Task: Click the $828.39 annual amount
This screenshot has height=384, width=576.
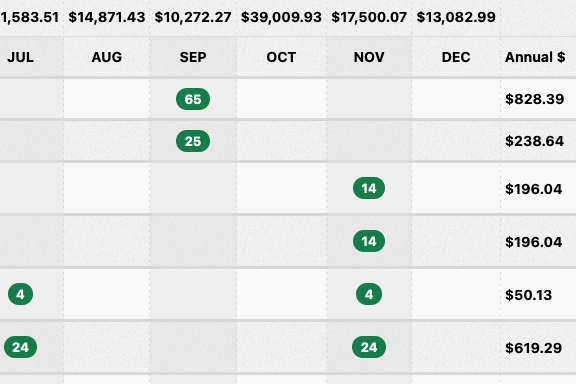Action: [534, 99]
